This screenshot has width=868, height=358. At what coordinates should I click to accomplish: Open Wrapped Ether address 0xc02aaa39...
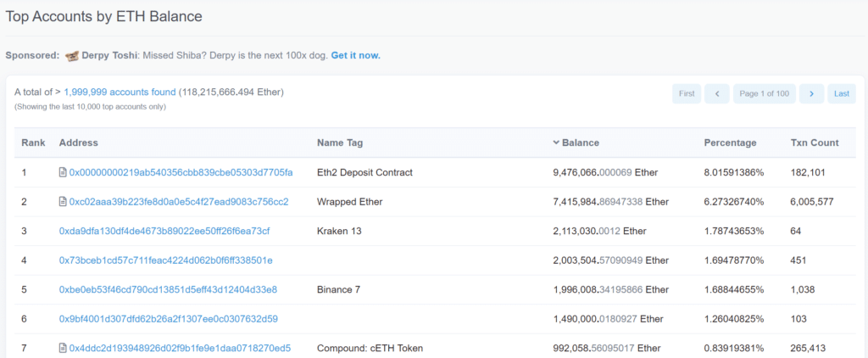point(179,202)
